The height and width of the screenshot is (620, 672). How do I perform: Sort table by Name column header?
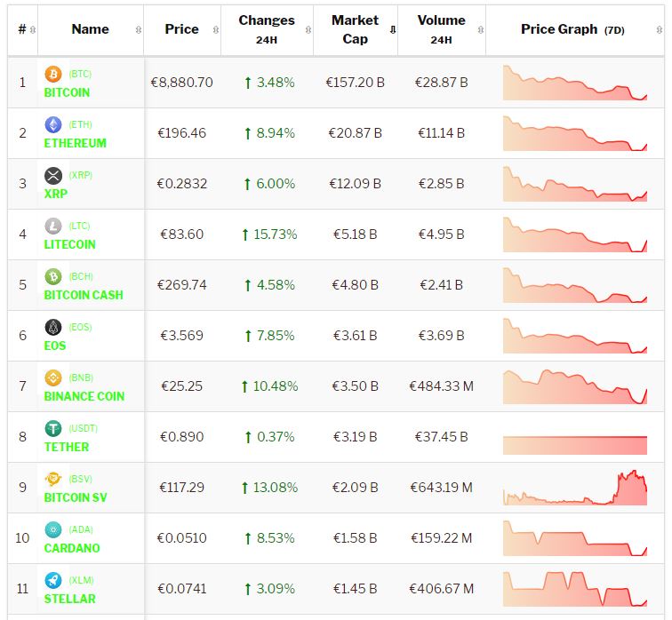tap(90, 29)
